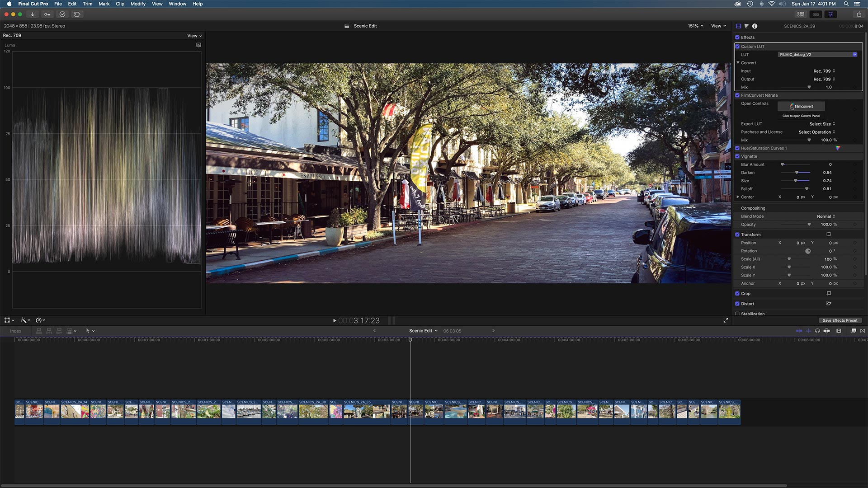Show background tasks checkmark icon
868x488 pixels.
pos(62,14)
